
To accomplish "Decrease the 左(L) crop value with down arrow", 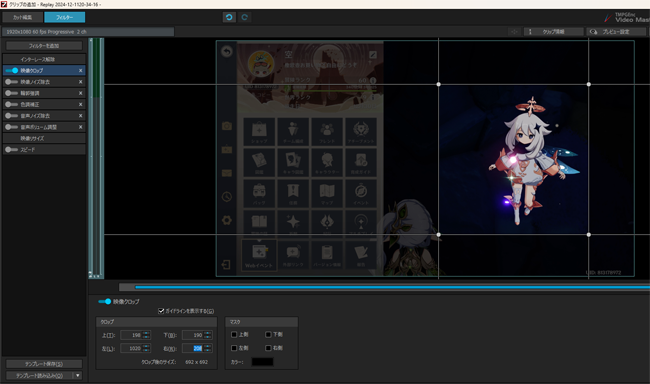I will [146, 350].
